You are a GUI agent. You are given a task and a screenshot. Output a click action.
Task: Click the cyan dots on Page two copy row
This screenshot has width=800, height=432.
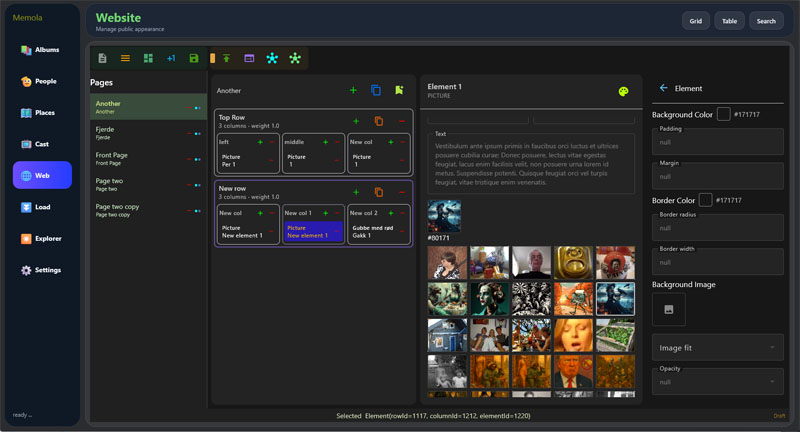[197, 211]
